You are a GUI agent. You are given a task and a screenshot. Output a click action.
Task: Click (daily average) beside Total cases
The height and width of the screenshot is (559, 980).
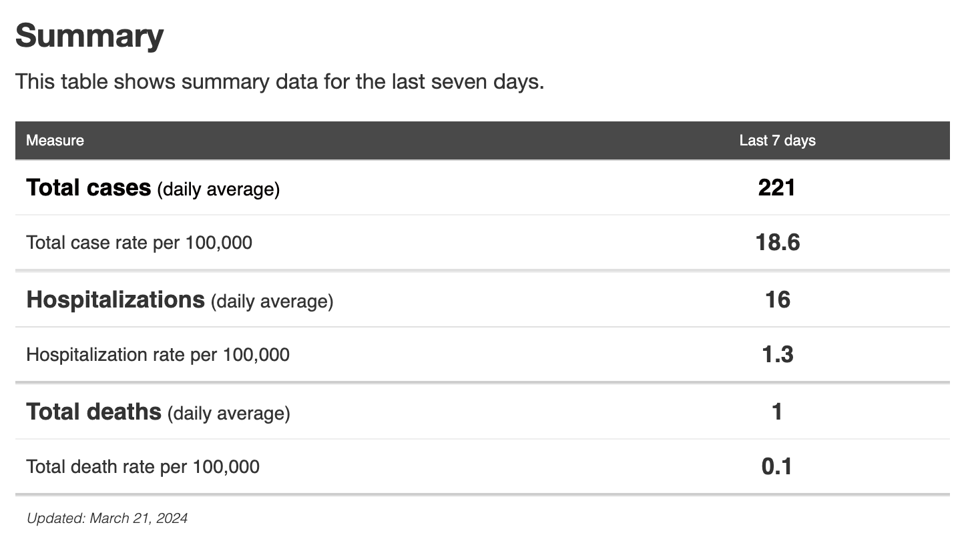[x=218, y=189]
